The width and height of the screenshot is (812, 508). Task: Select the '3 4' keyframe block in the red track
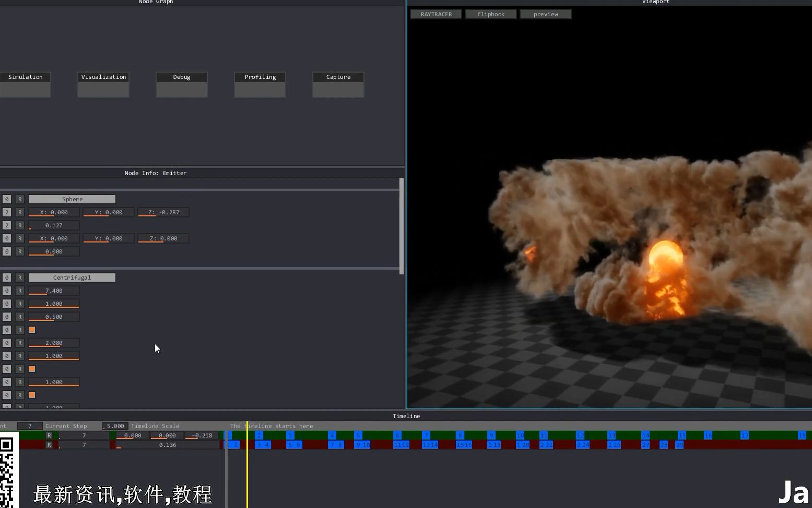(263, 445)
